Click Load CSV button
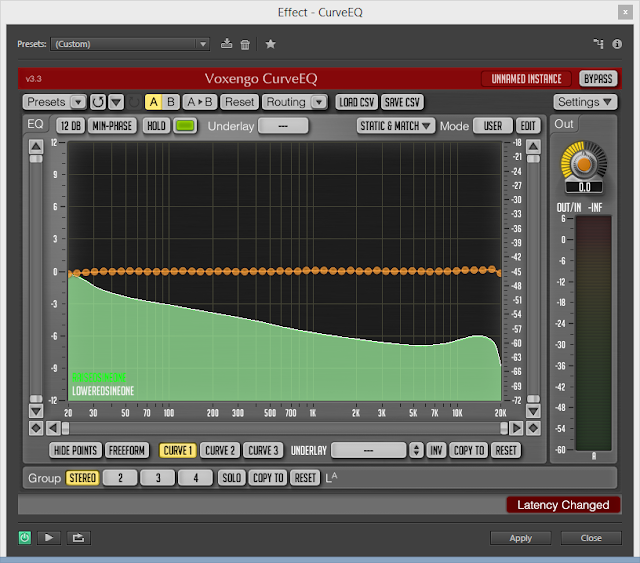This screenshot has width=640, height=563. (x=356, y=102)
